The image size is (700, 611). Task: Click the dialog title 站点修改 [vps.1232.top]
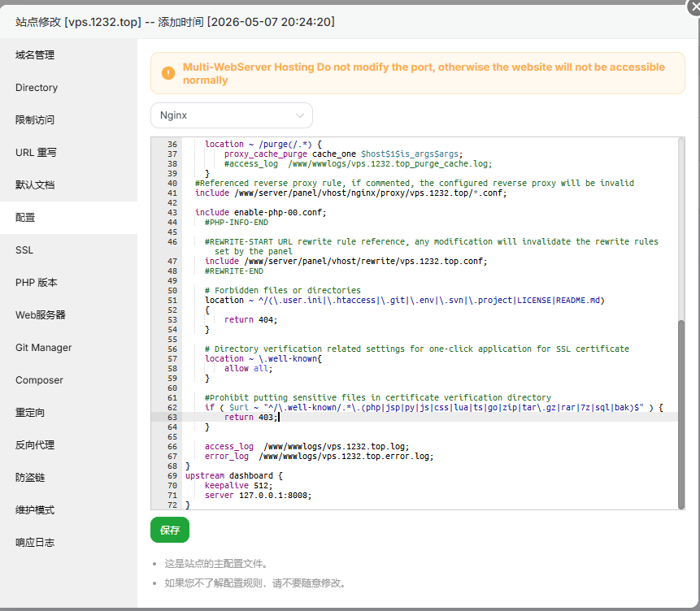pyautogui.click(x=175, y=22)
